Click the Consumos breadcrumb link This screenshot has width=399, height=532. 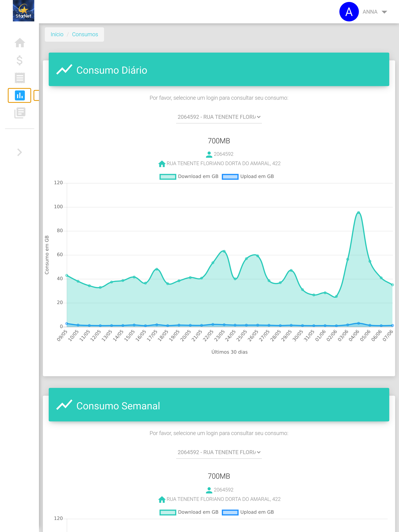[85, 34]
